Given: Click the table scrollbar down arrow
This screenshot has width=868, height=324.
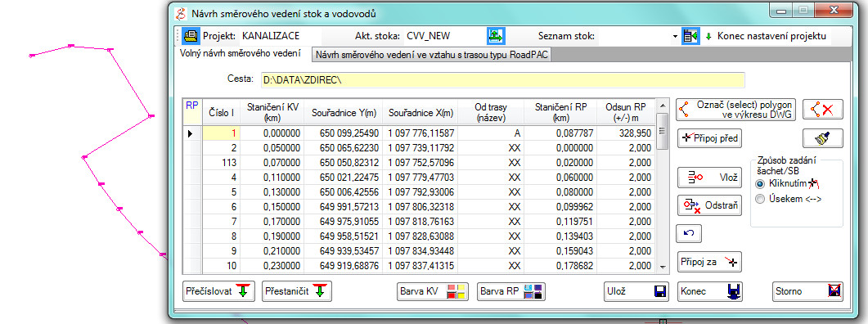Looking at the screenshot, I should (x=661, y=267).
